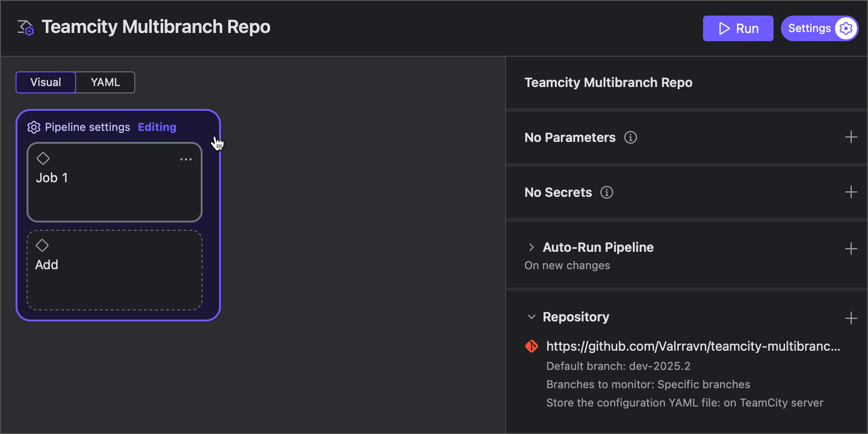Collapse the Repository section
Screen dimensions: 868x434
(531, 316)
